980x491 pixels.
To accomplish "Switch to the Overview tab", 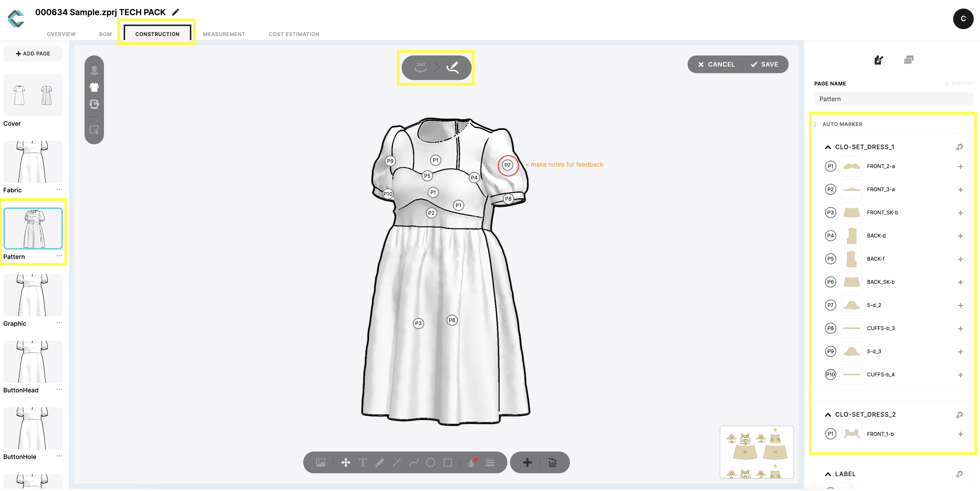I will pyautogui.click(x=61, y=34).
